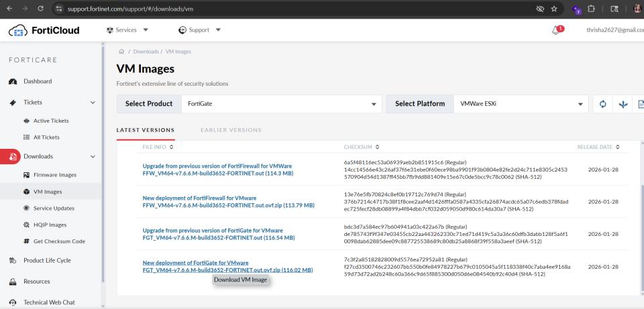Sort by the File Info column

[x=158, y=147]
